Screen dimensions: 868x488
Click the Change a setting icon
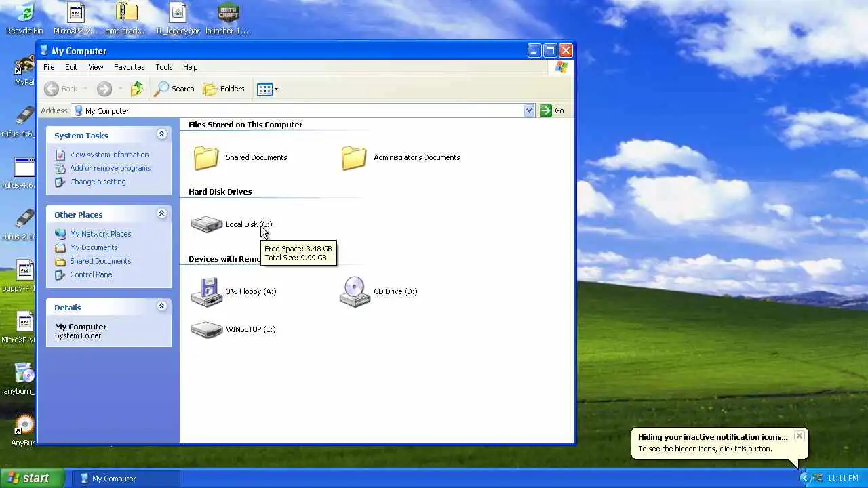point(60,182)
